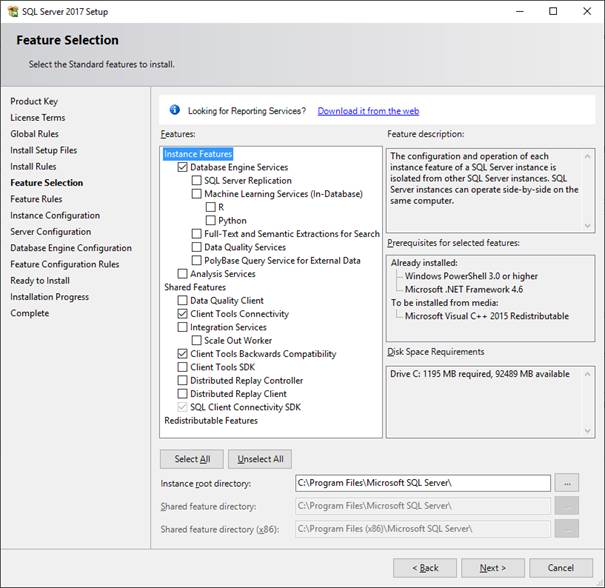Go to the License Terms step
605x588 pixels.
click(38, 118)
